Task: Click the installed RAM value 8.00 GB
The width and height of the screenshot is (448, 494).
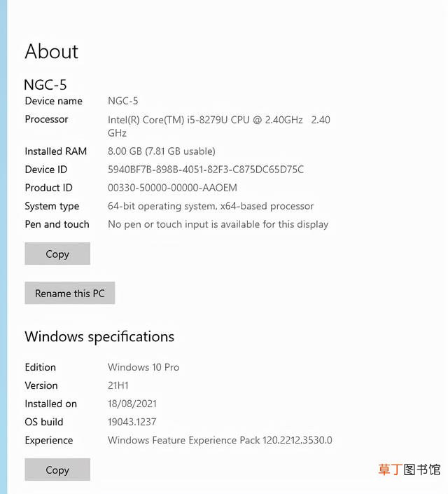Action: [x=162, y=151]
